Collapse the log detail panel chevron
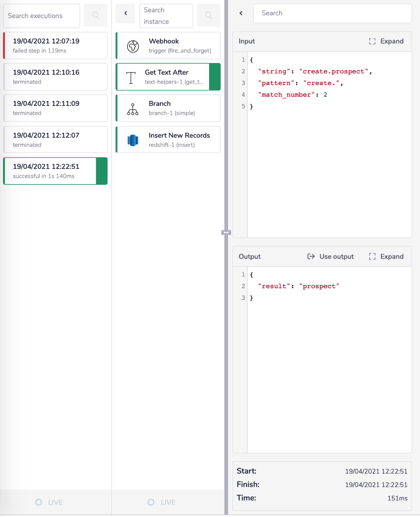The width and height of the screenshot is (420, 517). pos(241,13)
